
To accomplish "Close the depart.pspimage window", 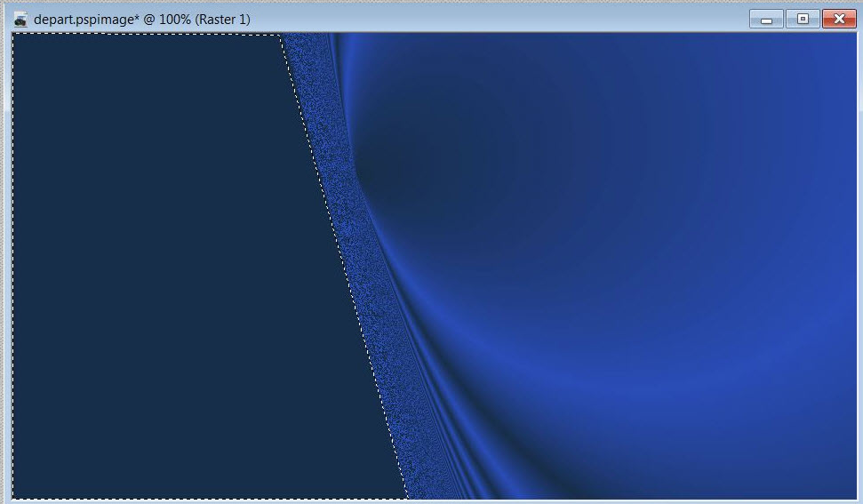I will (839, 19).
